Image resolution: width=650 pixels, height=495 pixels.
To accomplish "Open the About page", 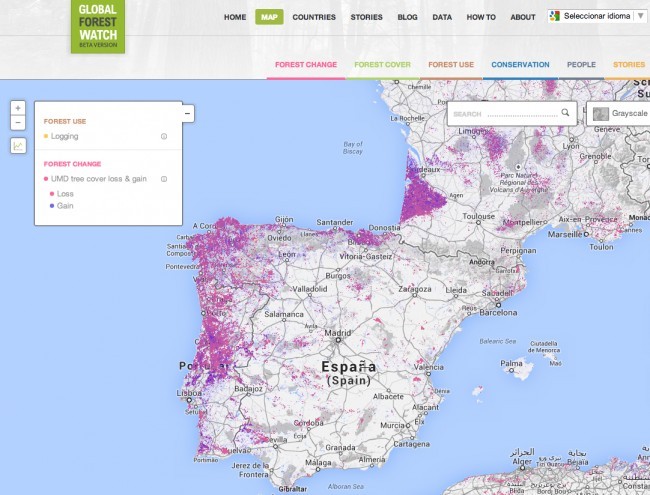I will [523, 17].
